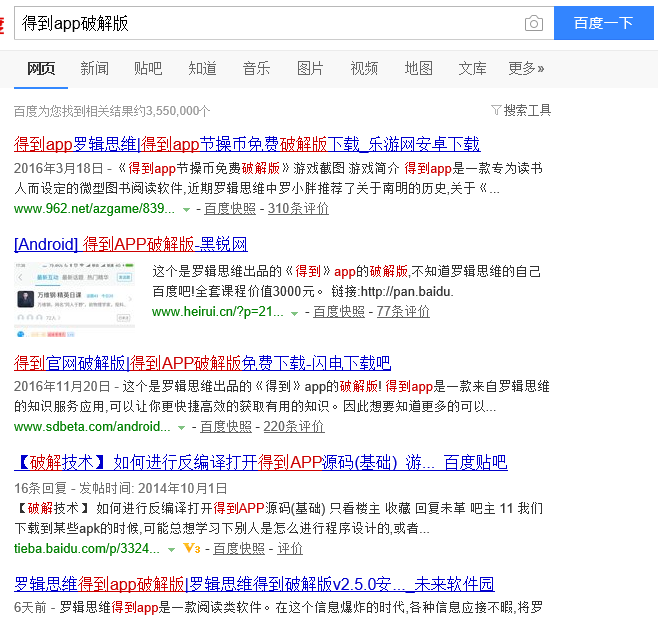Open the 贴吧 tab
The height and width of the screenshot is (620, 658).
click(x=148, y=68)
